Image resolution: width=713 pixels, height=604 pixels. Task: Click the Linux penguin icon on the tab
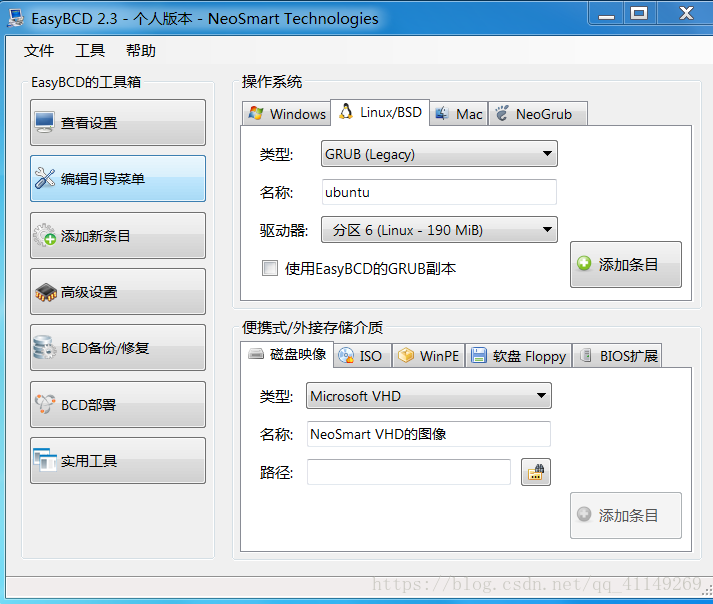click(346, 111)
